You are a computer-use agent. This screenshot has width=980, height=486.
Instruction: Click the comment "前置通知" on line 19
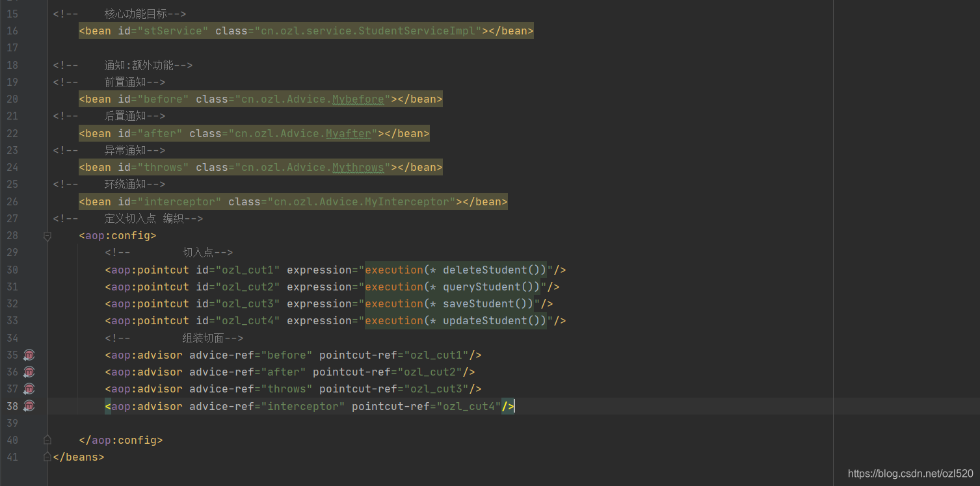(x=125, y=82)
